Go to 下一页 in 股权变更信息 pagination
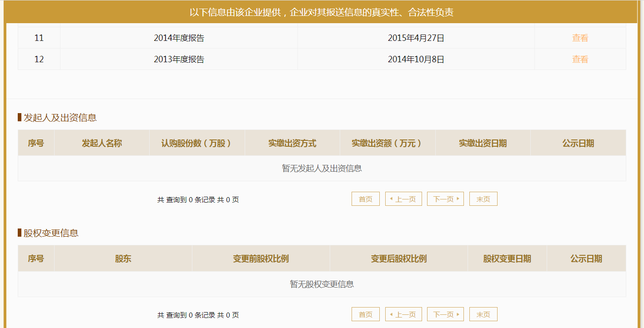Viewport: 644px width, 328px height. pos(445,314)
